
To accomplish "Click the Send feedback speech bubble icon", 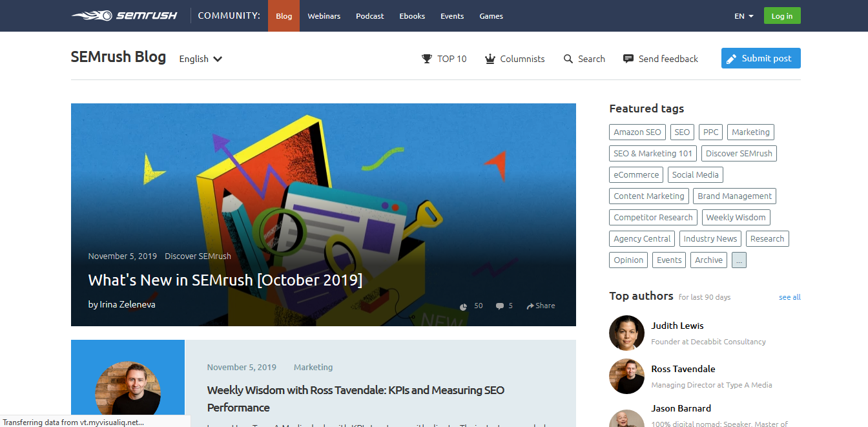I will 627,58.
